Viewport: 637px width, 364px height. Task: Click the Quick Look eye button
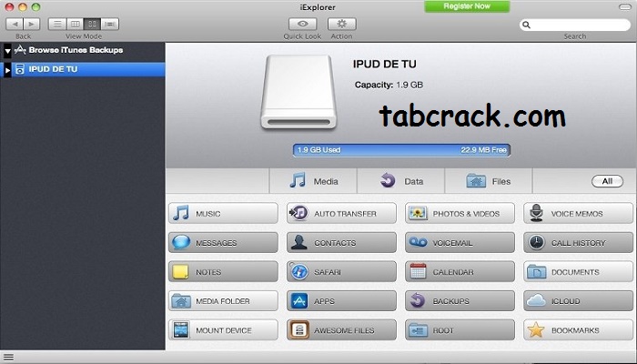[x=302, y=24]
